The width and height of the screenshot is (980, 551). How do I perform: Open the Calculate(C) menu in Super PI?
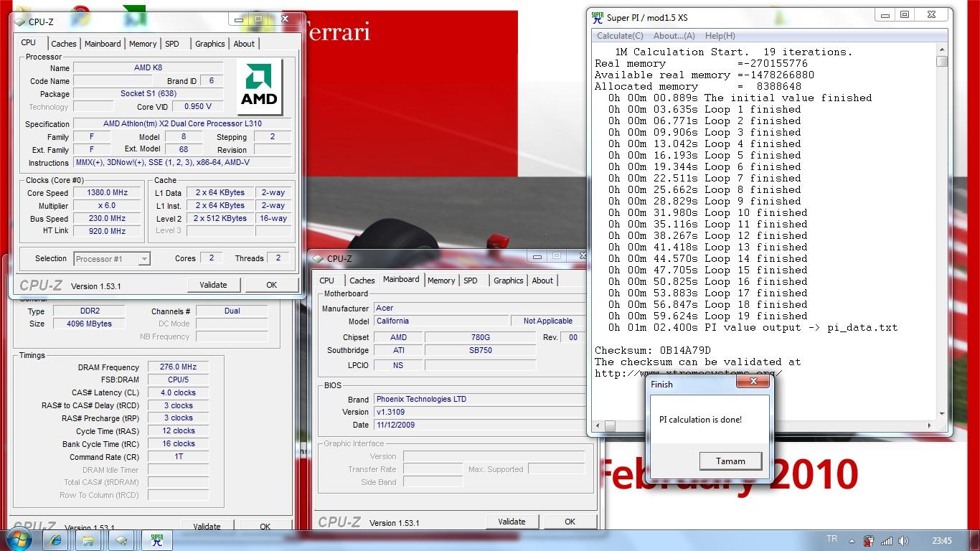click(x=620, y=36)
